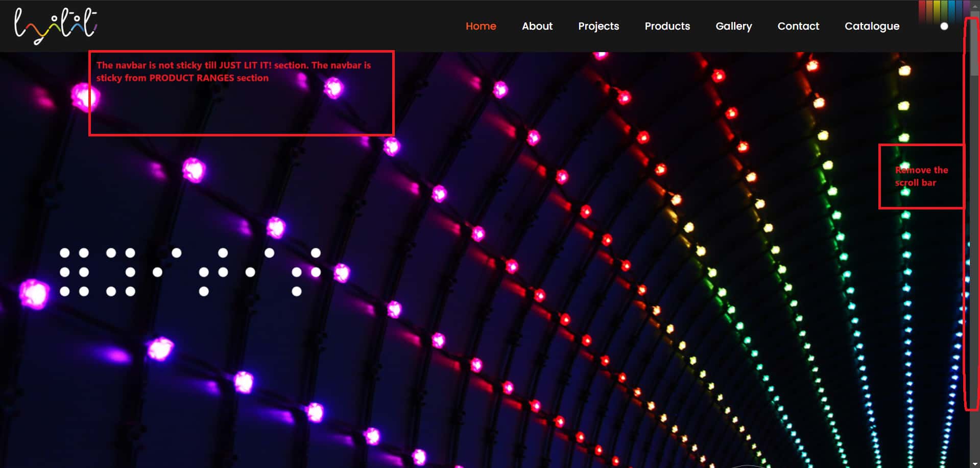Open the About page
The height and width of the screenshot is (468, 980).
click(x=537, y=26)
